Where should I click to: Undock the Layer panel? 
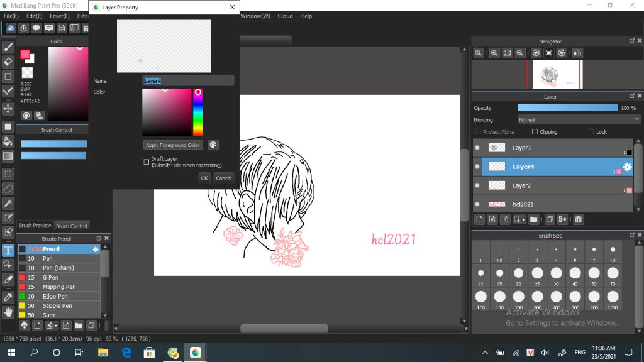pyautogui.click(x=631, y=96)
